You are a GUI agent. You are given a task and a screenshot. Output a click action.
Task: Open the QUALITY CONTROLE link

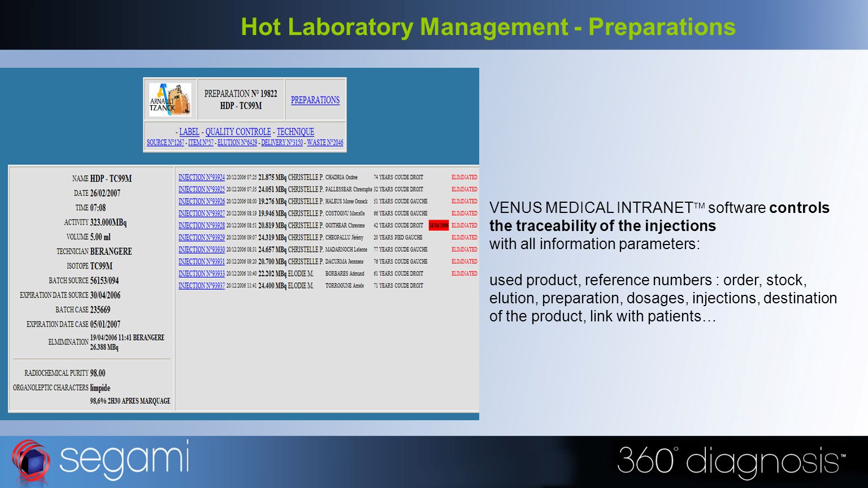click(x=238, y=132)
